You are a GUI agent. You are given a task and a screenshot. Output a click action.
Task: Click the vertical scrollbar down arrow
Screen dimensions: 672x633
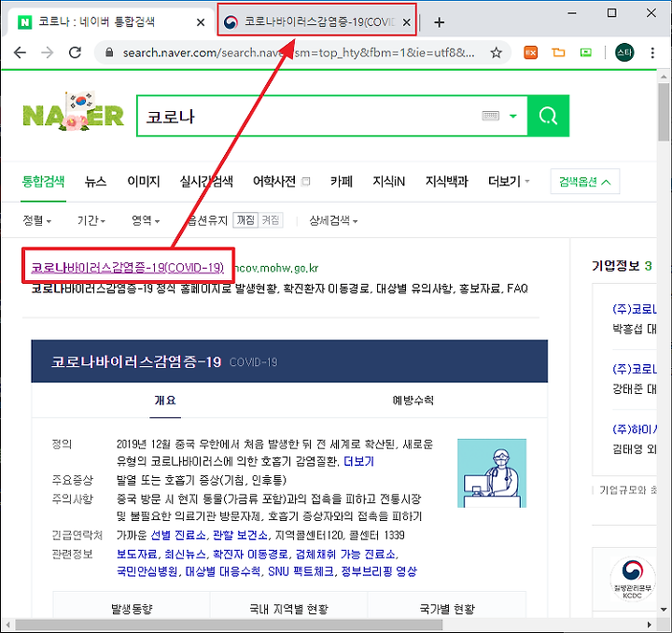[664, 610]
